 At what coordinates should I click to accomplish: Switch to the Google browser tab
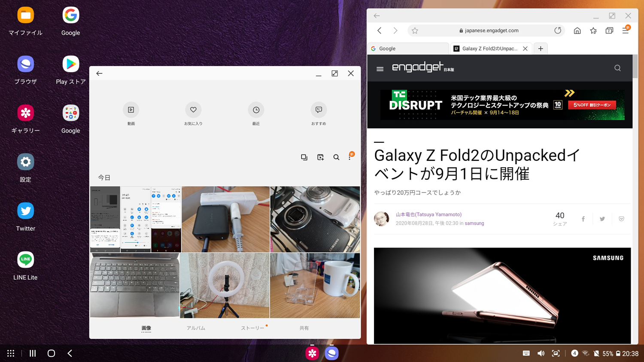[x=407, y=48]
